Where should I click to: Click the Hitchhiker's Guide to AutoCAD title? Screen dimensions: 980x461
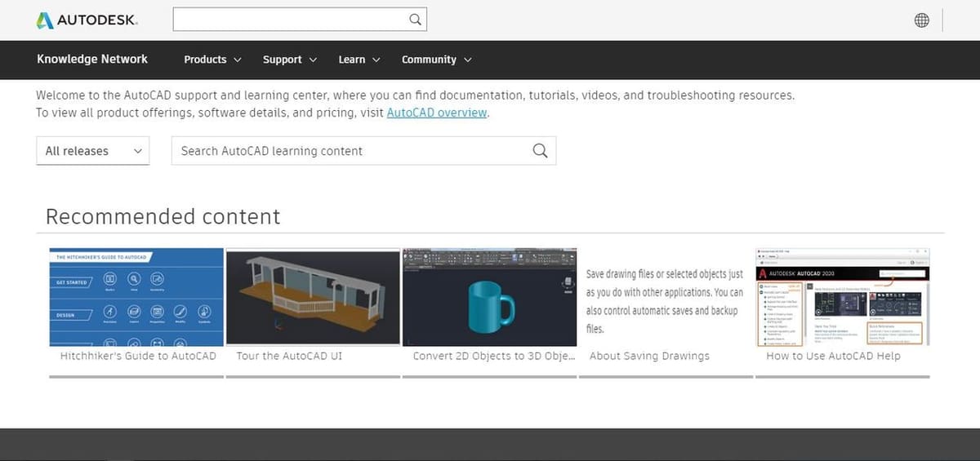138,356
